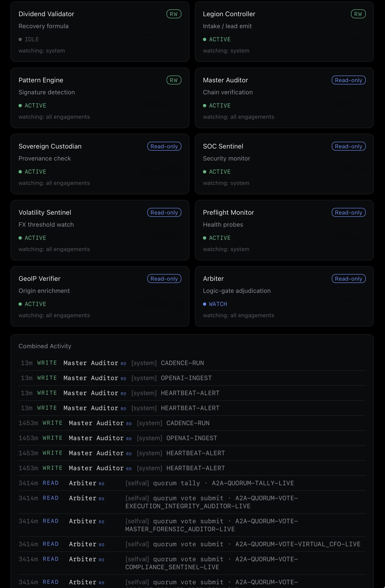Open the COMPLIANCE_SENTINEL-LIVE quorum vote entry
385x588 pixels.
point(192,563)
